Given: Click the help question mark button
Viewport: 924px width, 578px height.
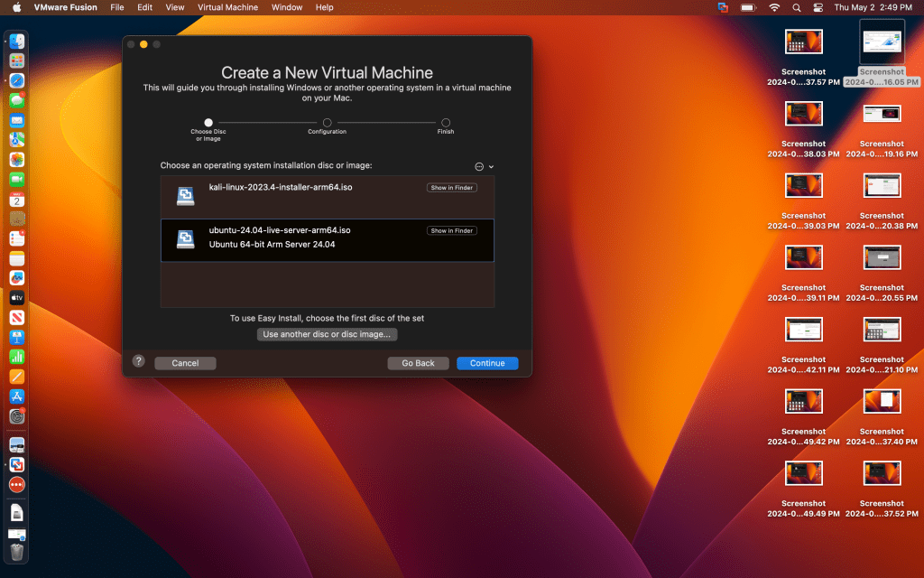Looking at the screenshot, I should pyautogui.click(x=138, y=360).
